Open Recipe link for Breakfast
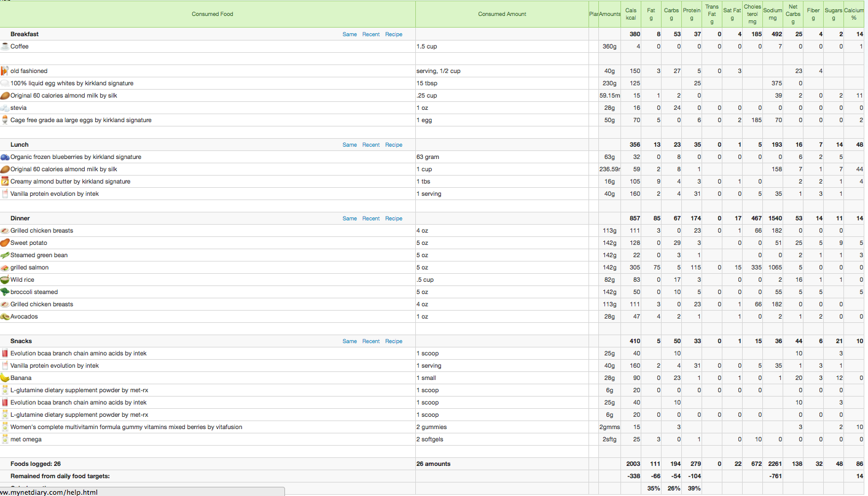868x496 pixels. (393, 34)
